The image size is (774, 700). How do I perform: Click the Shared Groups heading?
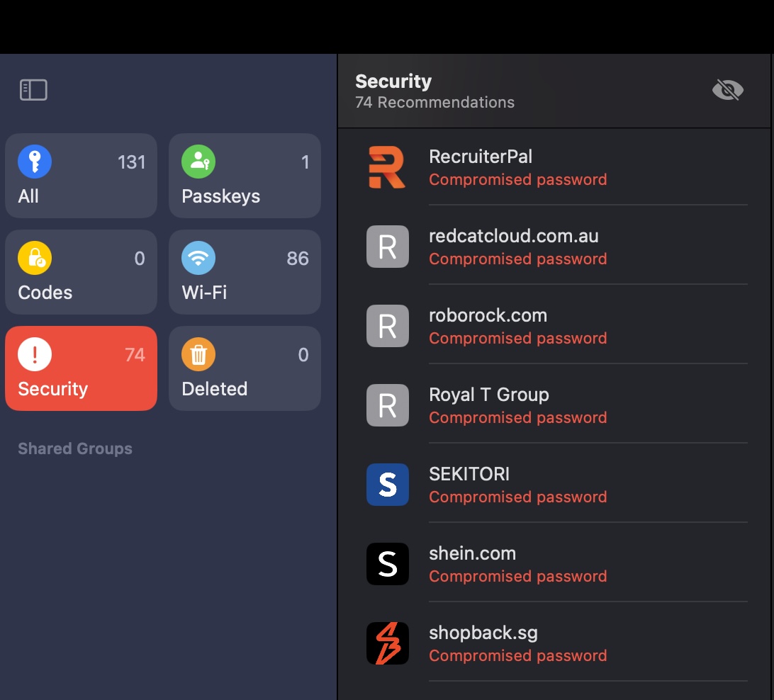75,448
